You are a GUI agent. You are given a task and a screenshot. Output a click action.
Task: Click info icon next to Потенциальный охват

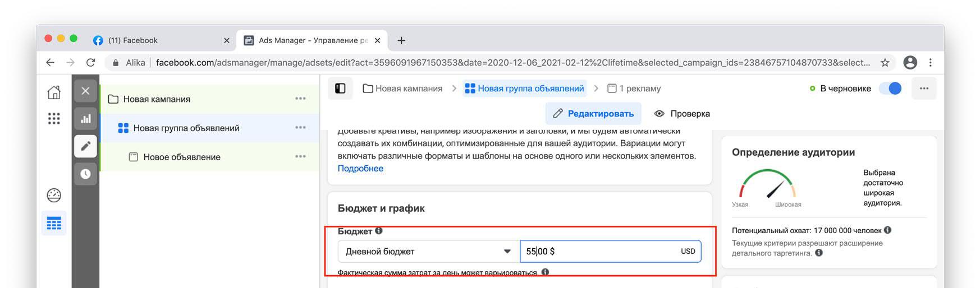(887, 230)
